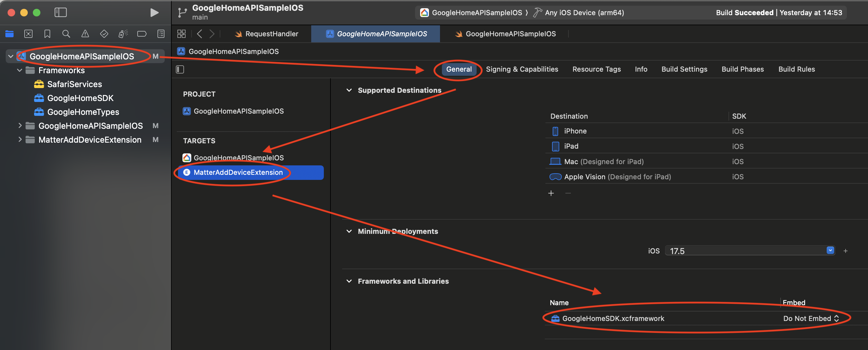Open the Find navigator magnifier icon

66,34
